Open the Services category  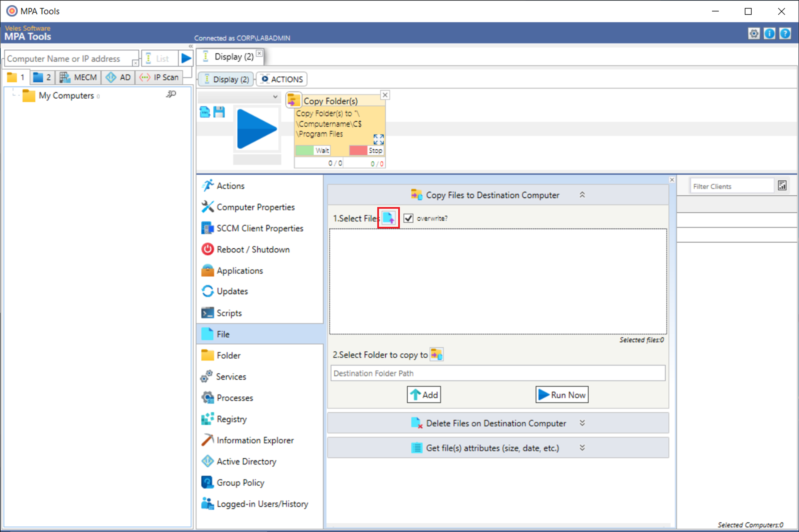click(259, 377)
